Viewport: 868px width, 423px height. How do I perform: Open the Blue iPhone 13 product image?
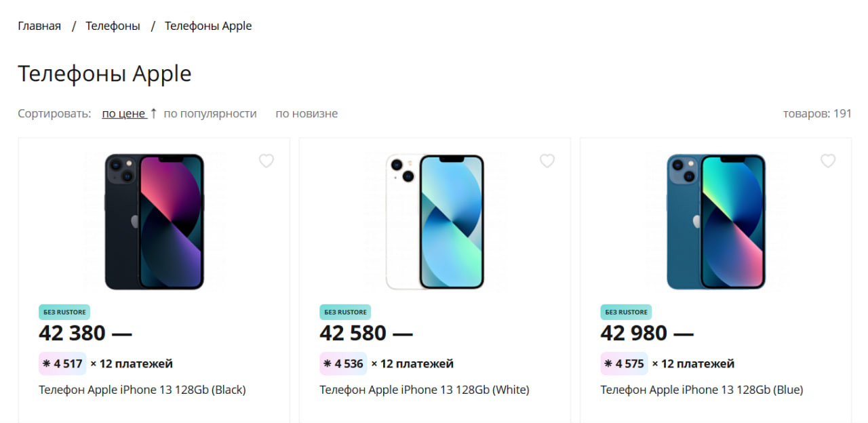[715, 222]
